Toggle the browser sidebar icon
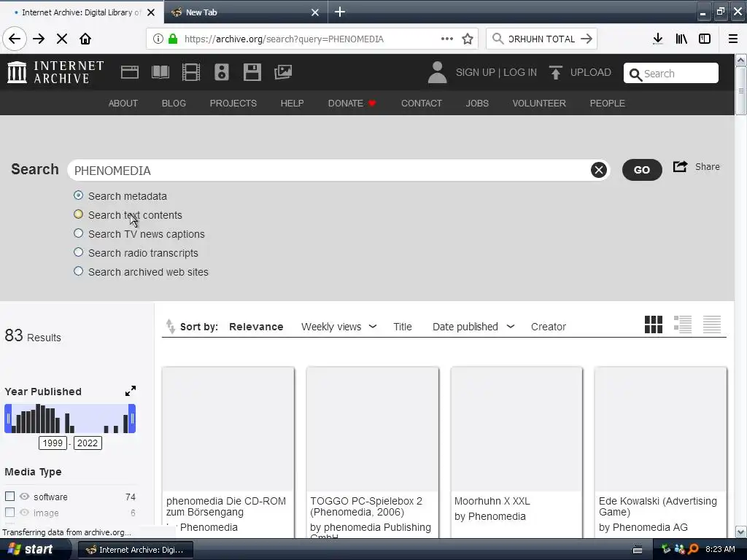747x560 pixels. point(705,39)
